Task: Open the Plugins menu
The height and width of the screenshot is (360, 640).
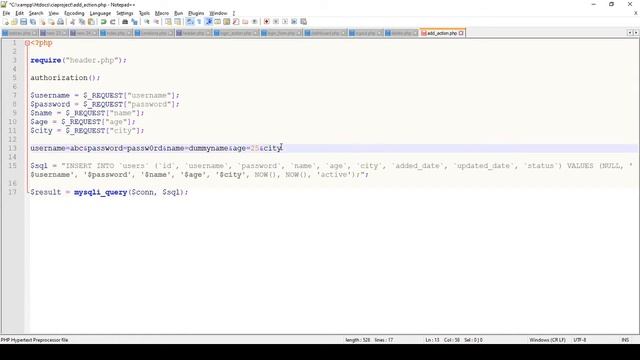Action: pyautogui.click(x=196, y=13)
